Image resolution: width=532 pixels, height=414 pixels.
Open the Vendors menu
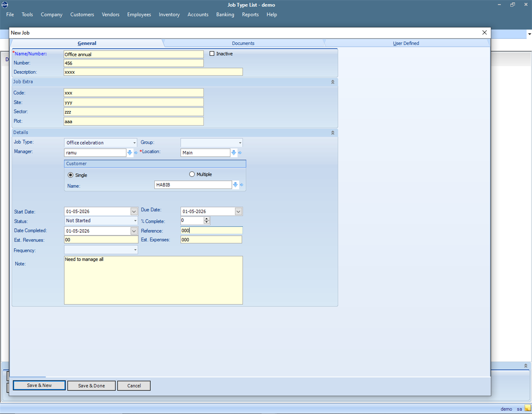coord(110,15)
